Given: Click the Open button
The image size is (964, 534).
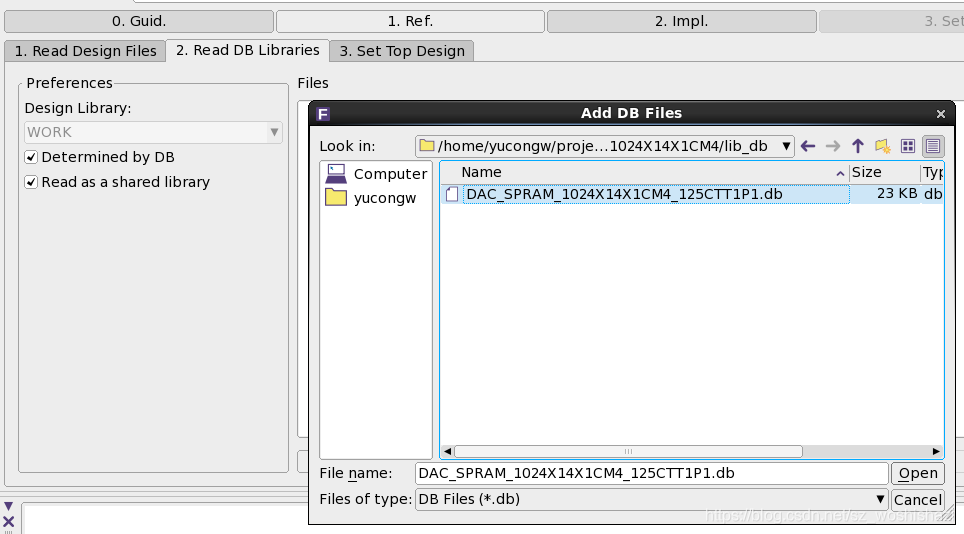Looking at the screenshot, I should (917, 473).
